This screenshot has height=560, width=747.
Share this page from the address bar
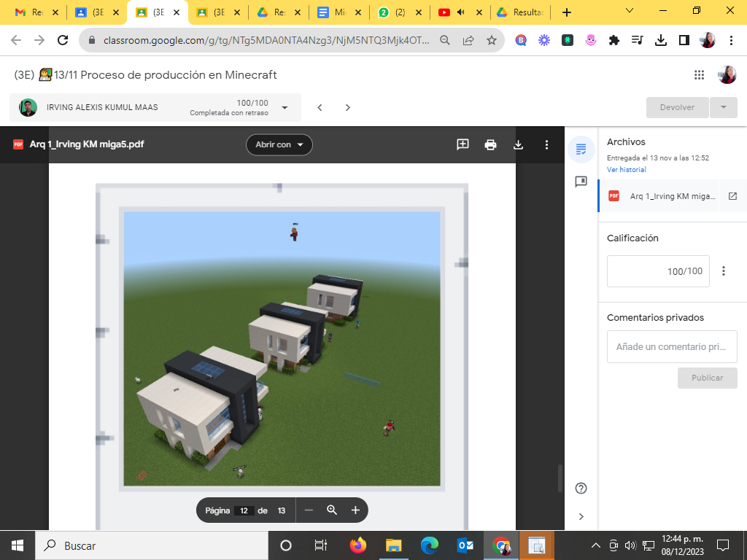tap(468, 41)
